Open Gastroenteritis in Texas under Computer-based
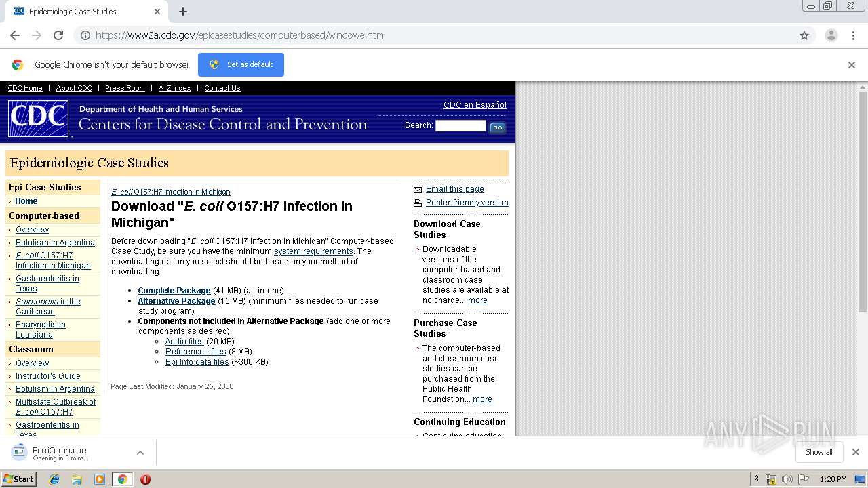This screenshot has height=488, width=868. pyautogui.click(x=47, y=283)
